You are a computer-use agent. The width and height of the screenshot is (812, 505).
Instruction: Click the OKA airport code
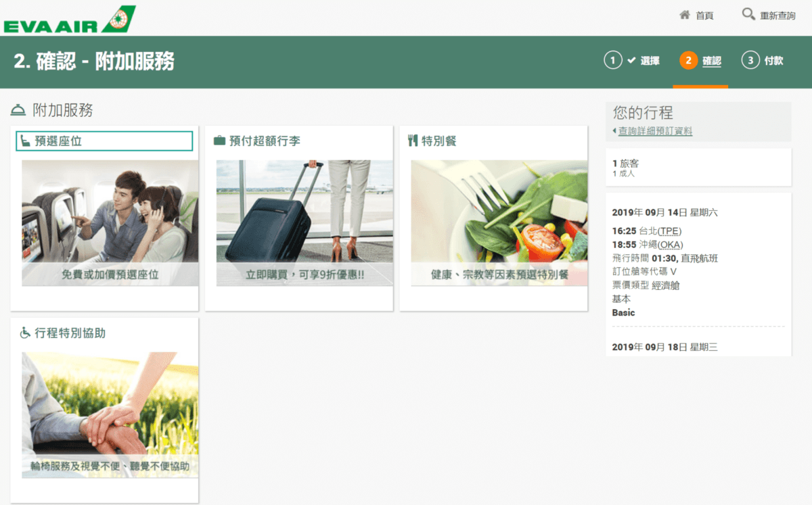click(671, 244)
